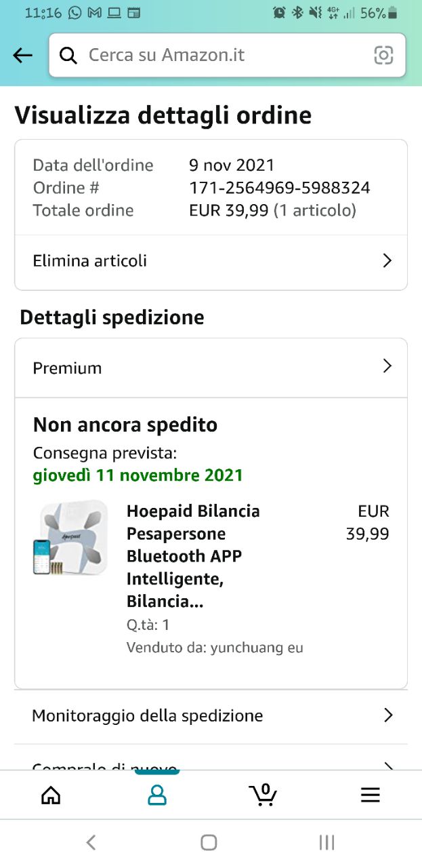Open the account profile tab
422x868 pixels.
pyautogui.click(x=157, y=795)
